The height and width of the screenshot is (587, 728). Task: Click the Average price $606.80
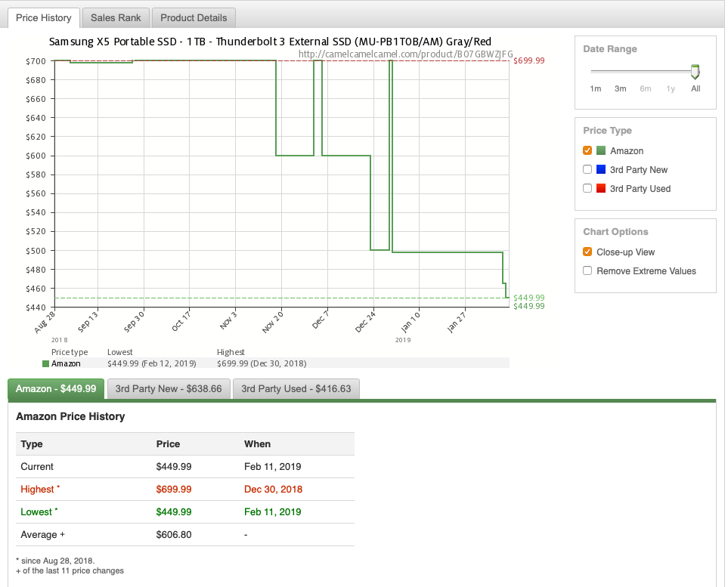point(174,535)
